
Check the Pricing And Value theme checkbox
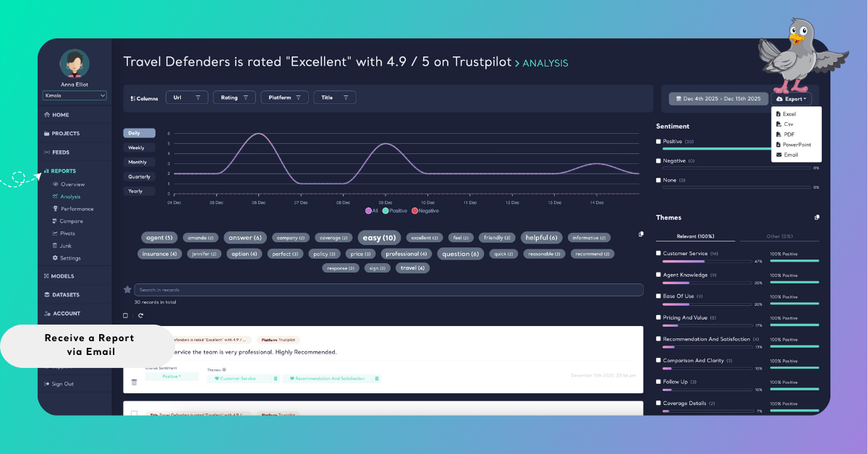[x=658, y=317]
